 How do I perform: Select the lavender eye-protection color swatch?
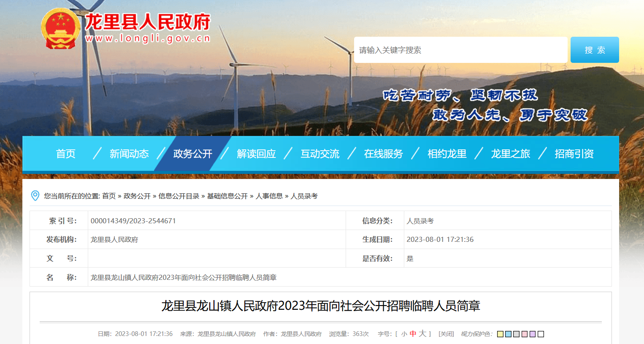click(533, 334)
